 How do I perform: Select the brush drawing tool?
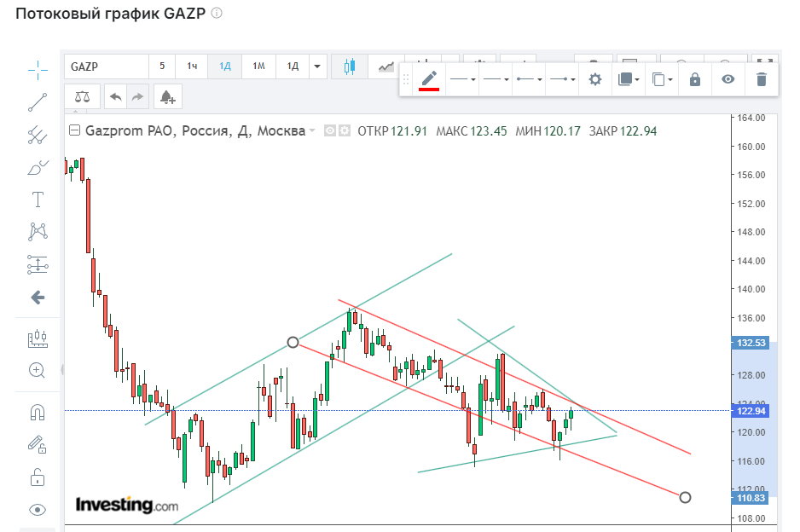(38, 167)
